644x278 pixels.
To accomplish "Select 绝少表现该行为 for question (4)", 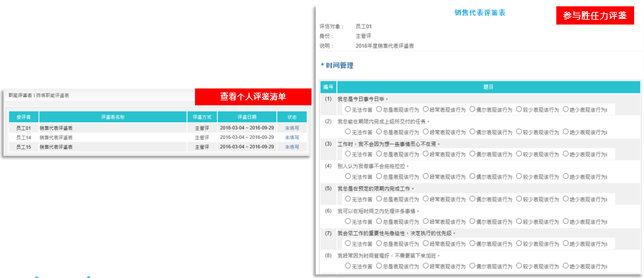I will click(565, 176).
